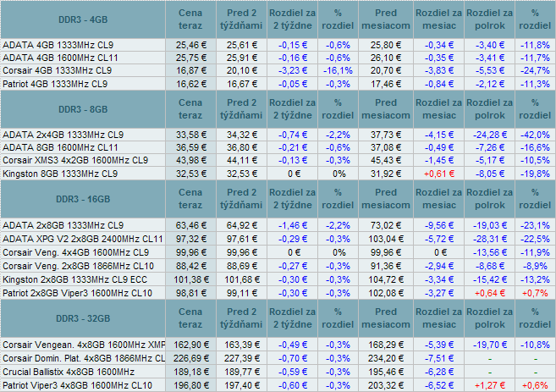Click the red +0,6% percent value
This screenshot has height=392, width=556.
535,385
